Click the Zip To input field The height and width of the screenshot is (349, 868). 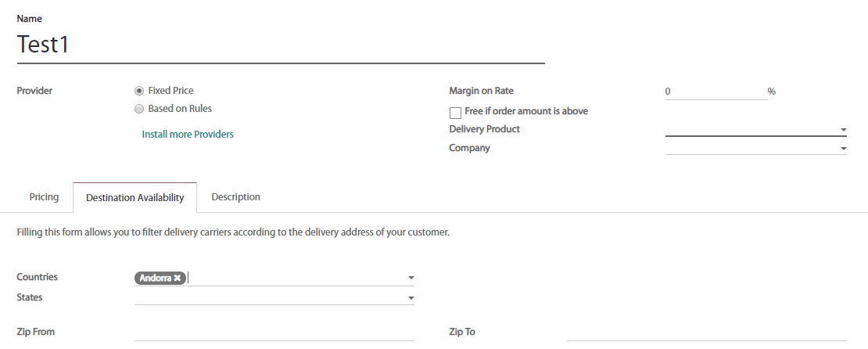coord(706,333)
